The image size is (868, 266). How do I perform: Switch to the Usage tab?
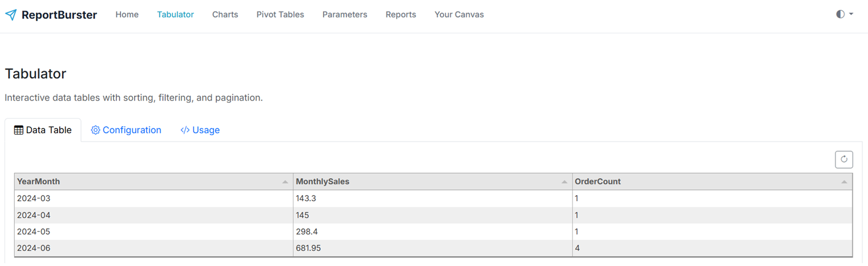[x=200, y=130]
